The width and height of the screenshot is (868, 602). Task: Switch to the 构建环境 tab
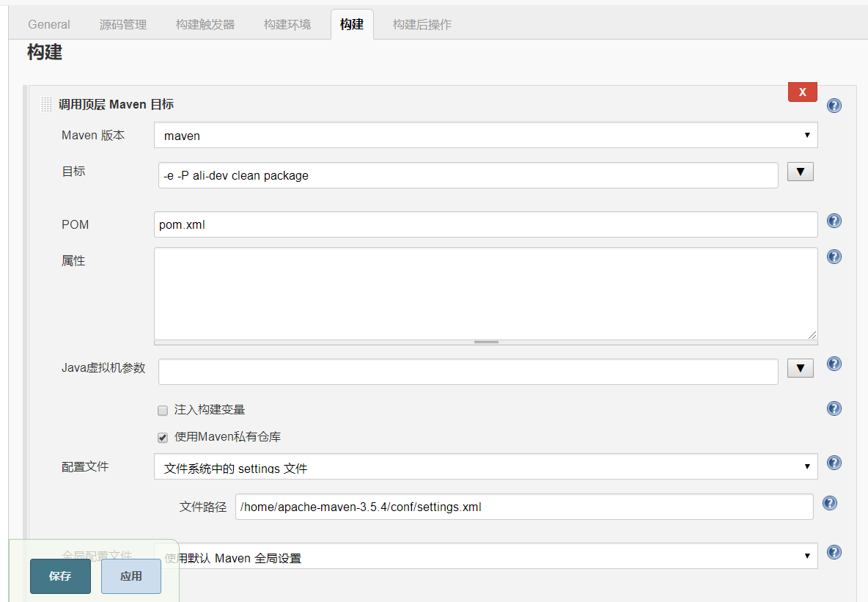[287, 24]
